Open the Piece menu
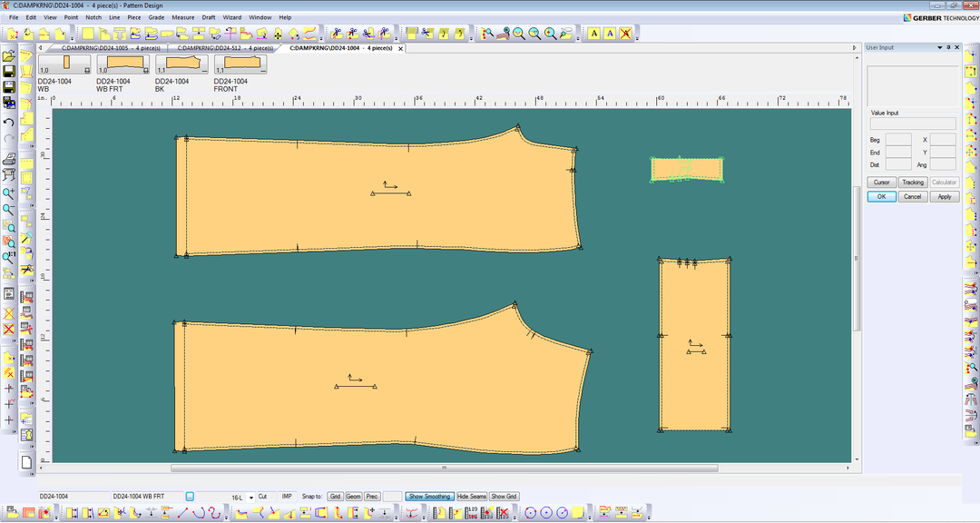Viewport: 980px width, 523px height. (x=134, y=16)
